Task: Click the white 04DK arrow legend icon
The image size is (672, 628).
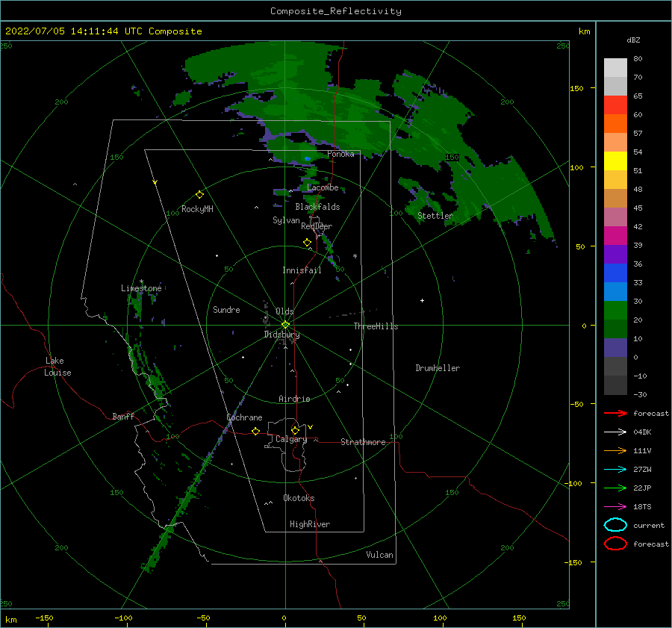Action: (615, 432)
